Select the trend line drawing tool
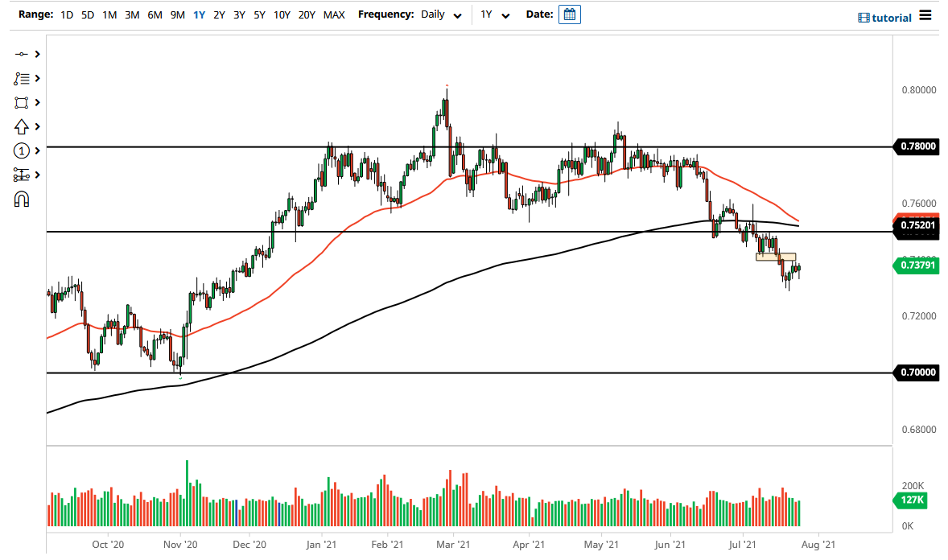The image size is (948, 560). (20, 54)
